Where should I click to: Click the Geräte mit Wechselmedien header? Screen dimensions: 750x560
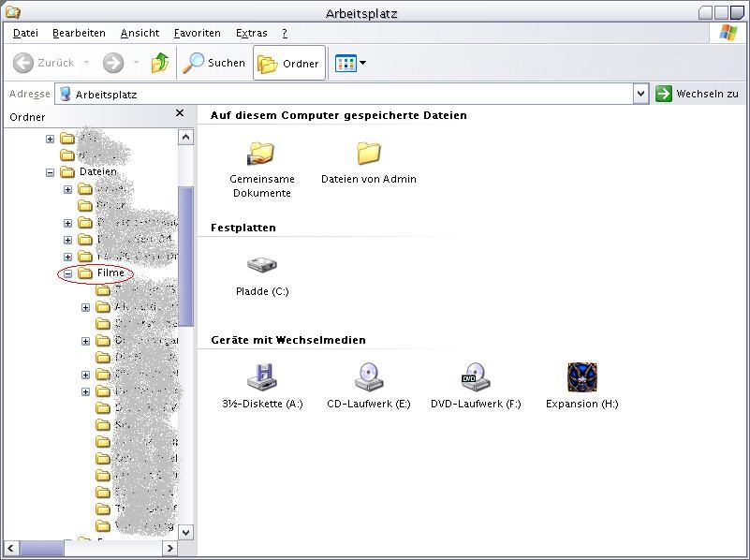click(288, 340)
